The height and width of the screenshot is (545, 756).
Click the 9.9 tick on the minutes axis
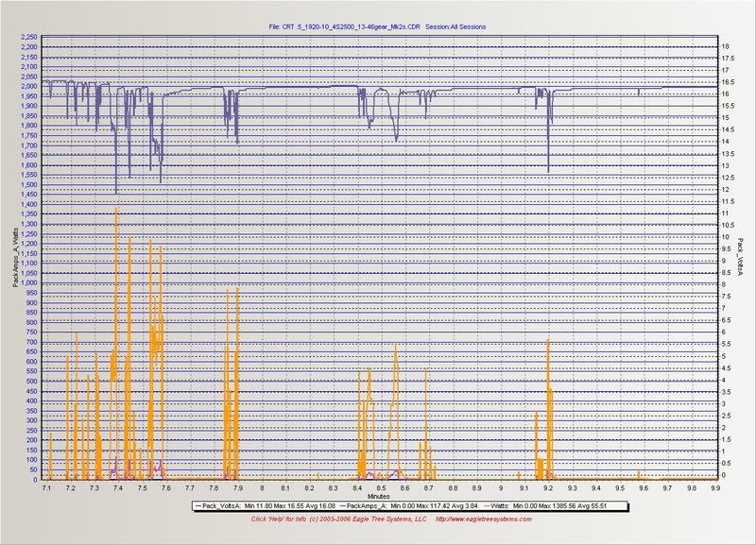pyautogui.click(x=715, y=486)
